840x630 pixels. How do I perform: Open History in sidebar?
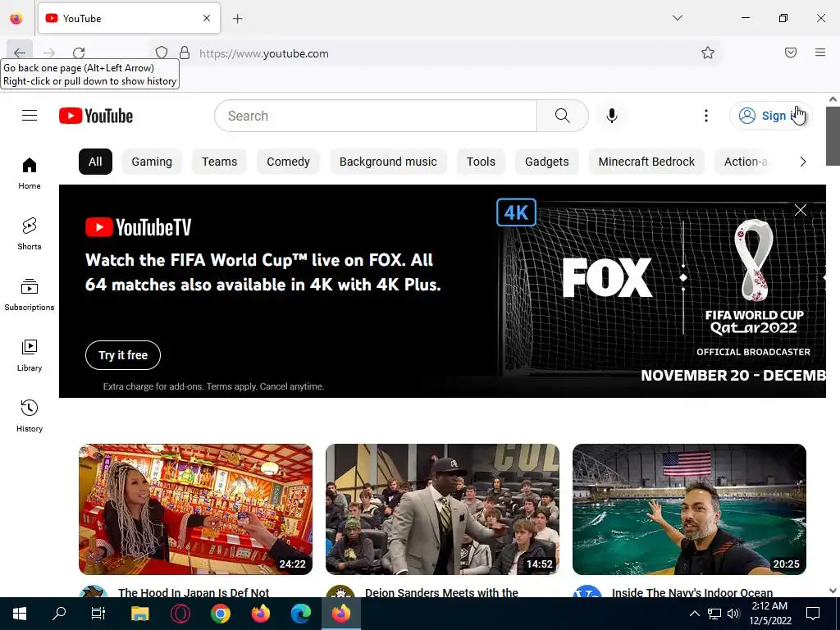[x=30, y=416]
